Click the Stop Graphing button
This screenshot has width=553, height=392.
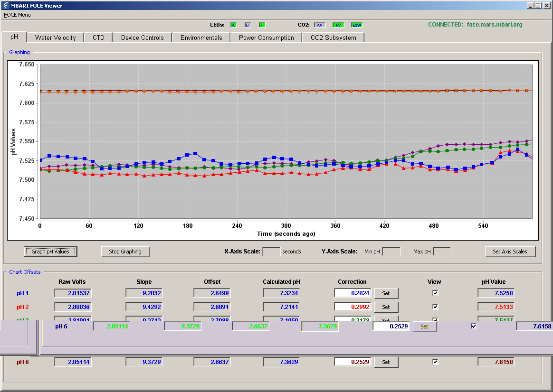tap(125, 252)
